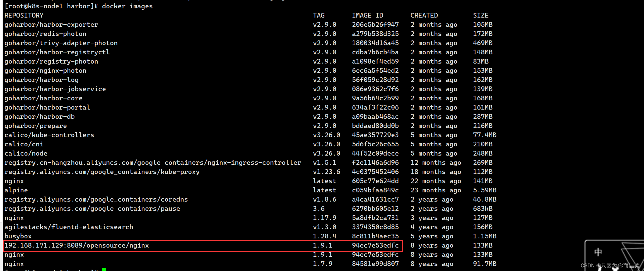This screenshot has width=644, height=271.
Task: Click image ID 180034d16a45
Action: coord(375,43)
